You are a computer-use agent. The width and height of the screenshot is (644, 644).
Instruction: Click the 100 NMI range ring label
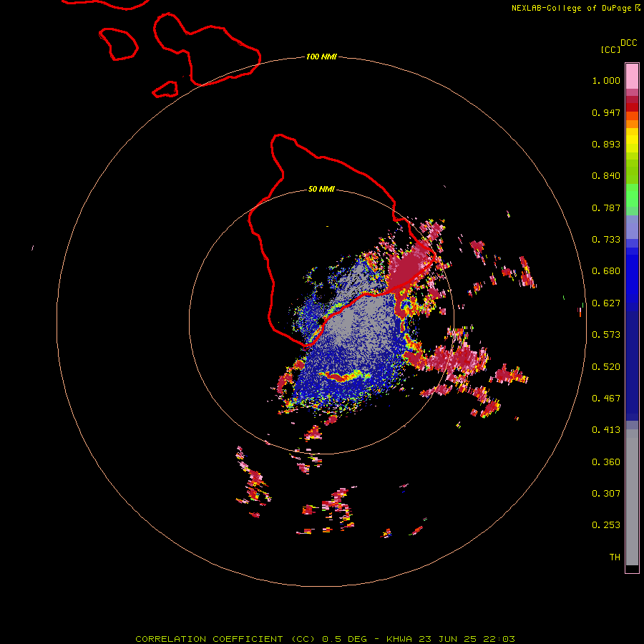coord(321,57)
